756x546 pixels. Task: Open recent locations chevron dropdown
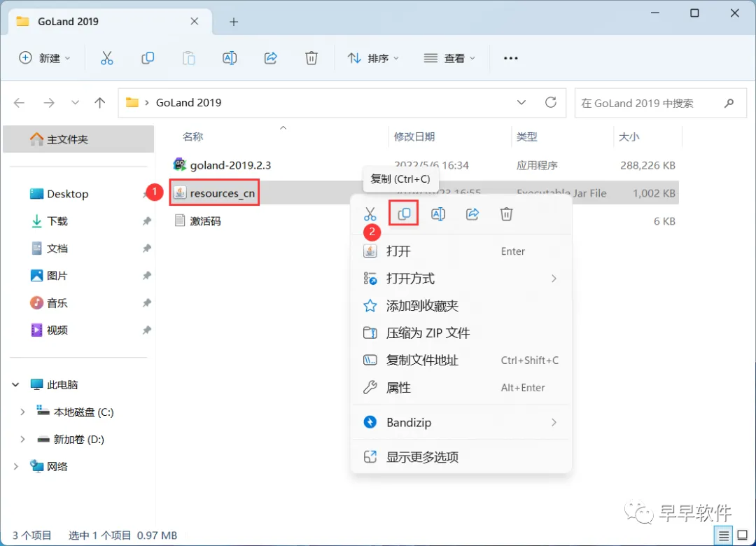click(75, 103)
